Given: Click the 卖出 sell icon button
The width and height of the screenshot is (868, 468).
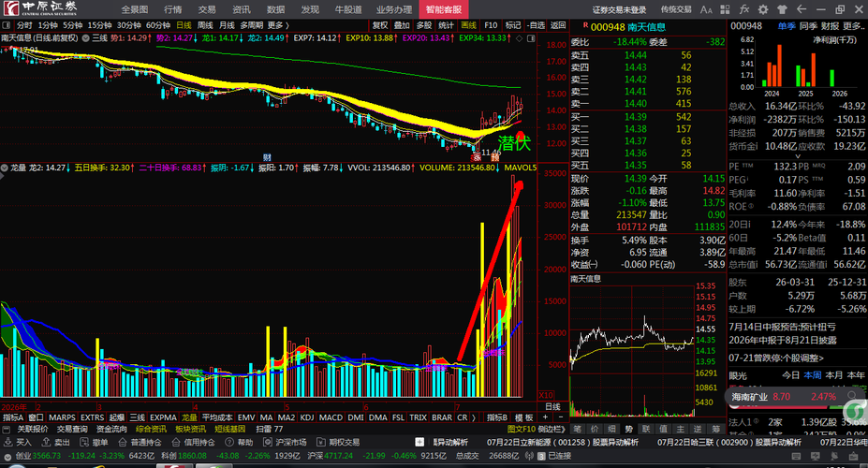Looking at the screenshot, I should [x=56, y=442].
